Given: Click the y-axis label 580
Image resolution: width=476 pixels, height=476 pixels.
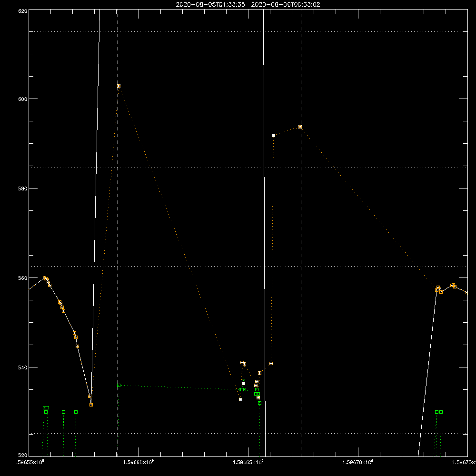Looking at the screenshot, I should [x=23, y=188].
